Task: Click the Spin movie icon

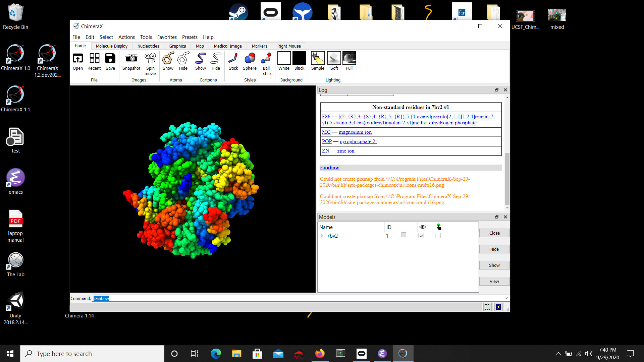Action: tap(150, 59)
